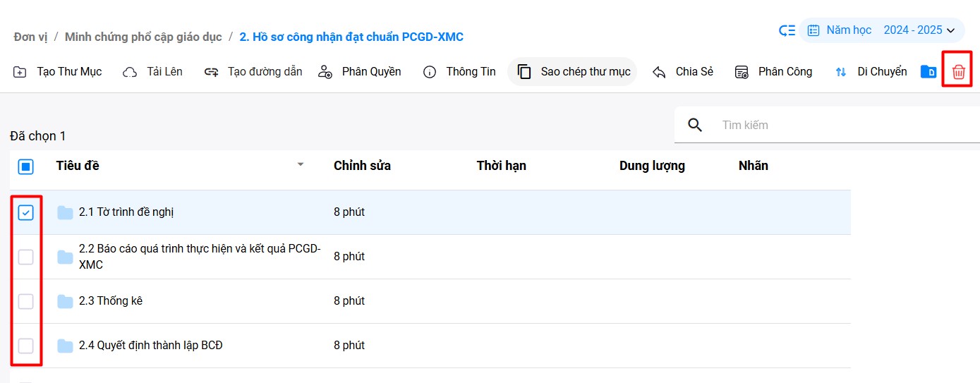Show folder Thông Tin details
Screen dimensions: 980x383
pyautogui.click(x=459, y=72)
